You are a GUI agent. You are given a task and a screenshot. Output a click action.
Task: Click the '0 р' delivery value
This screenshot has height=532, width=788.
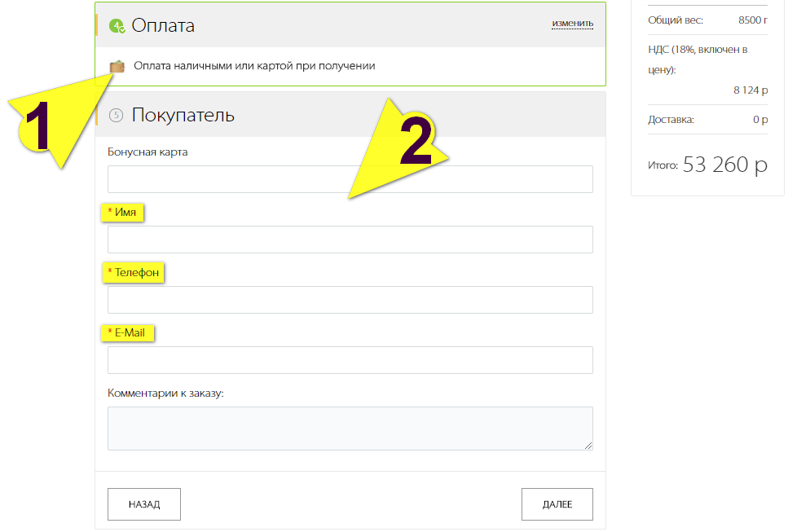click(760, 120)
